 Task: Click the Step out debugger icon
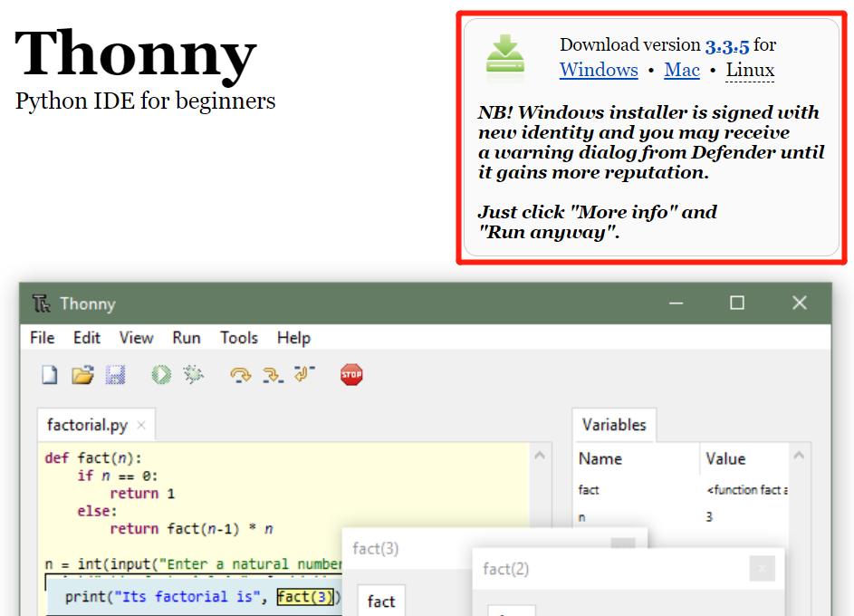click(x=304, y=373)
